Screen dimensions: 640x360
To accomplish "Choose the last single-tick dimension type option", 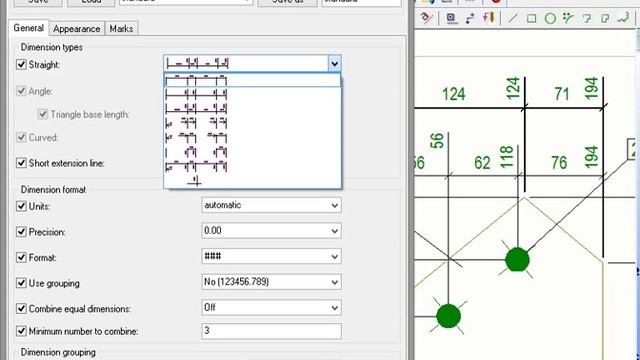I will coord(252,180).
